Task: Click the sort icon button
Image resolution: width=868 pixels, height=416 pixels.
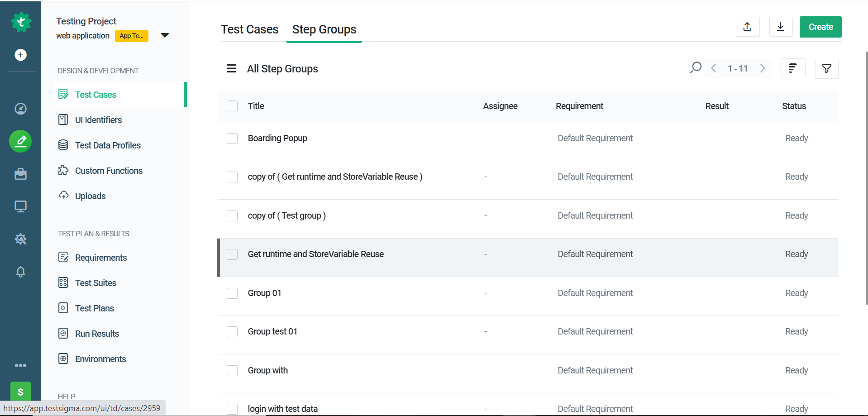Action: 793,68
